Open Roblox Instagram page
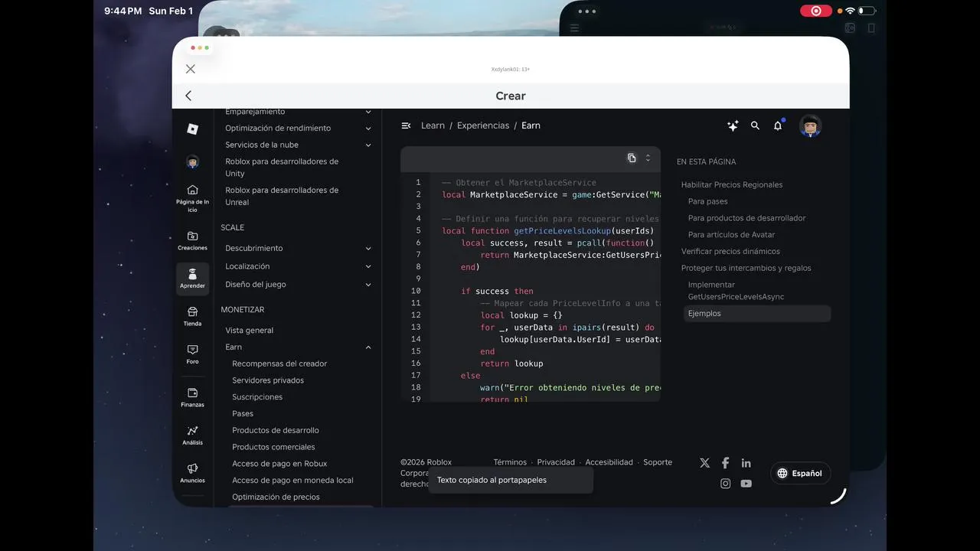The height and width of the screenshot is (551, 980). tap(725, 484)
